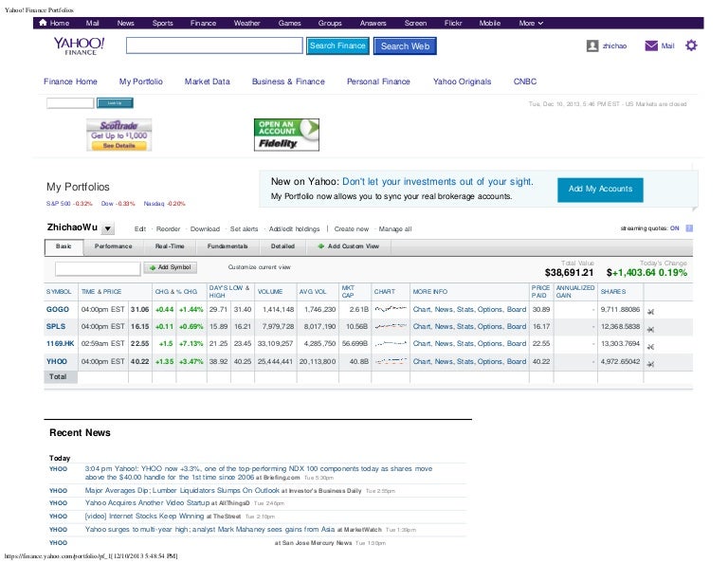Open Yahoo Acquires Another Video Startup article
Image resolution: width=728 pixels, height=563 pixels.
point(147,502)
